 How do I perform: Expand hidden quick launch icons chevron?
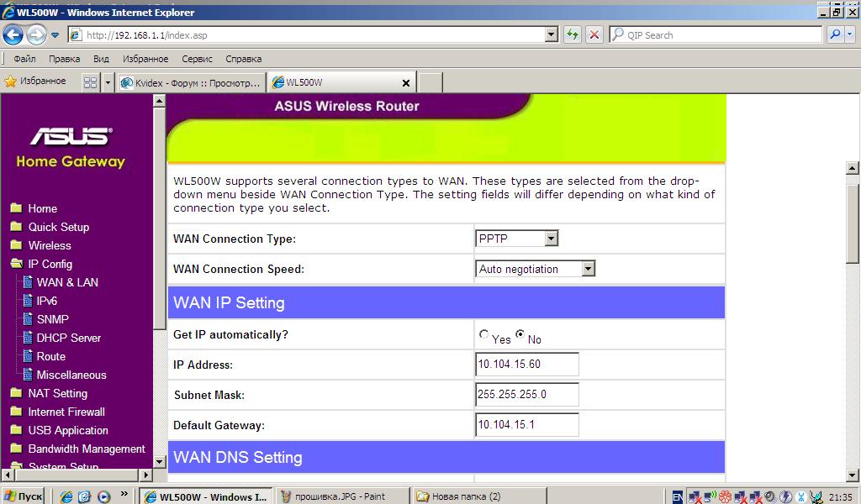click(x=124, y=494)
